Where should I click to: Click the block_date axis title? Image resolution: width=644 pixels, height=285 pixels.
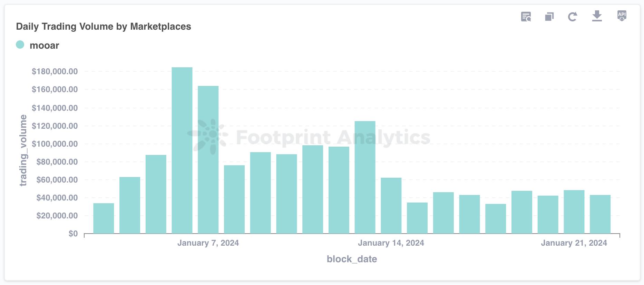pyautogui.click(x=352, y=259)
